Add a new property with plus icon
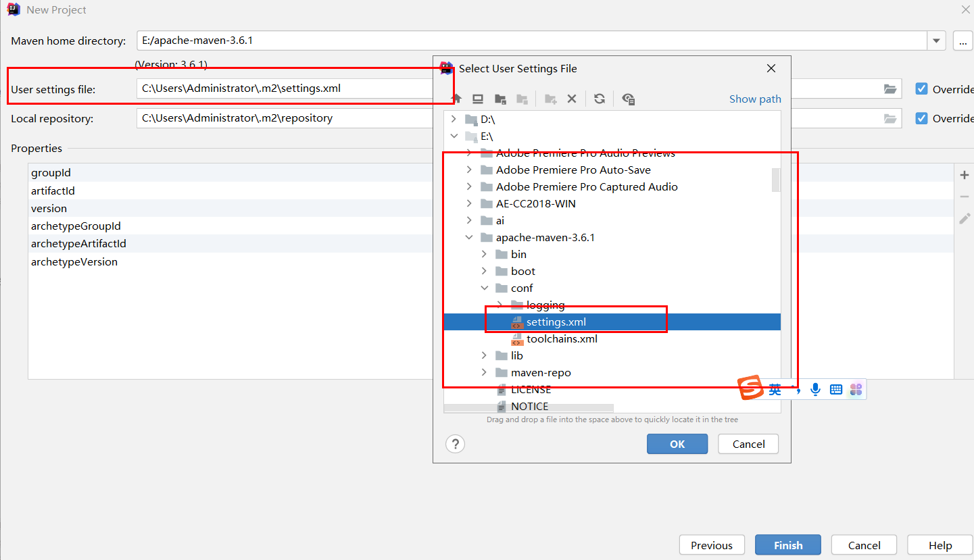Image resolution: width=974 pixels, height=560 pixels. [965, 175]
